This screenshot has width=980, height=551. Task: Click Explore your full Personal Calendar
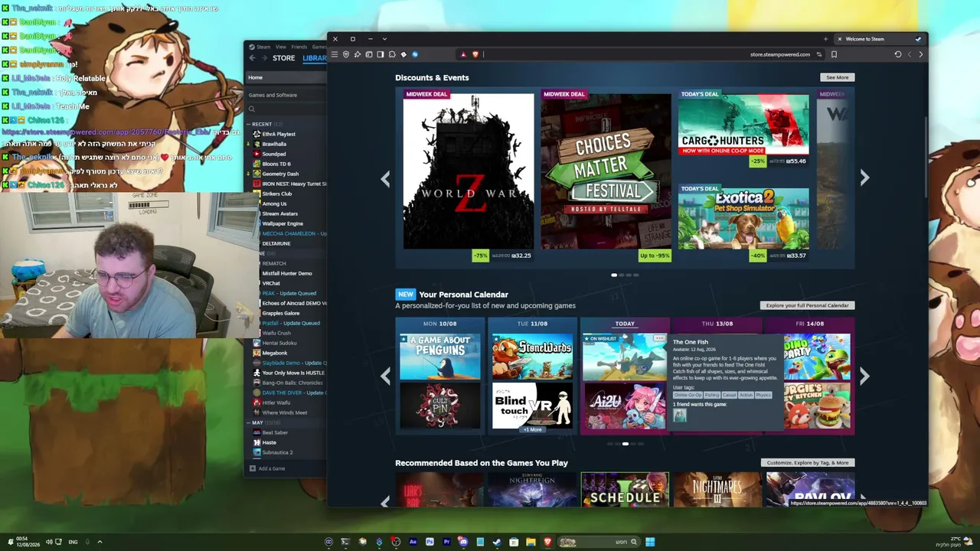[x=807, y=305]
